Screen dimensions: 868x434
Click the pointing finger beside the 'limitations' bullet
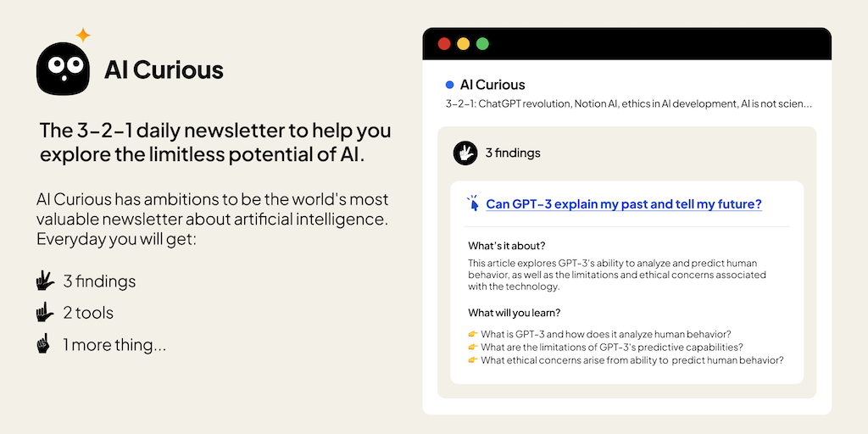click(473, 347)
